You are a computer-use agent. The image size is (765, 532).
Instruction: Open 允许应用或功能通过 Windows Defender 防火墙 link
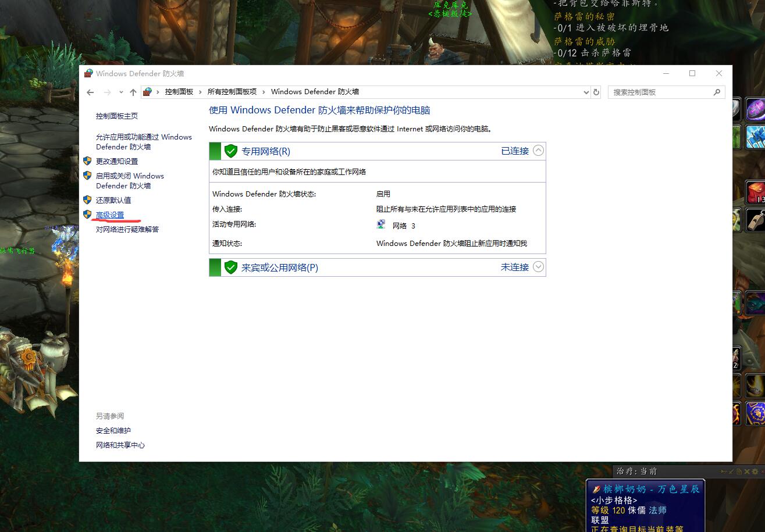pyautogui.click(x=144, y=142)
